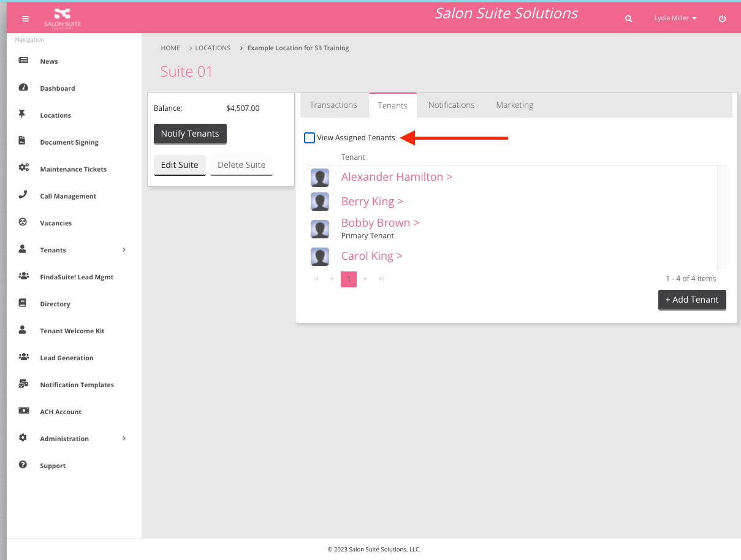Click the Locations pin icon
This screenshot has height=560, width=741.
pyautogui.click(x=23, y=115)
